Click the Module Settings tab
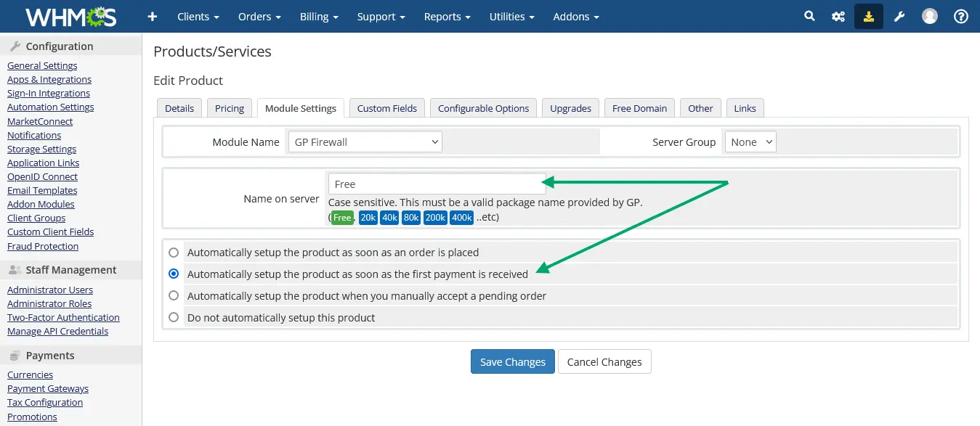This screenshot has width=980, height=426. coord(301,108)
